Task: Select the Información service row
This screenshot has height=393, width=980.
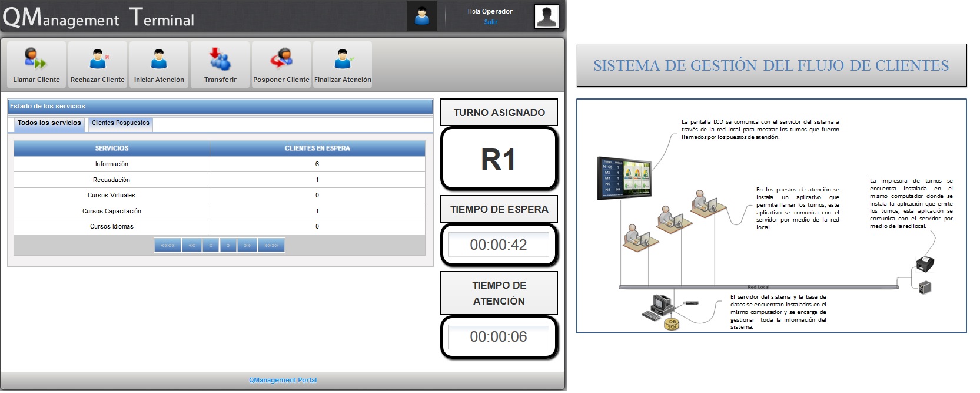Action: 220,164
